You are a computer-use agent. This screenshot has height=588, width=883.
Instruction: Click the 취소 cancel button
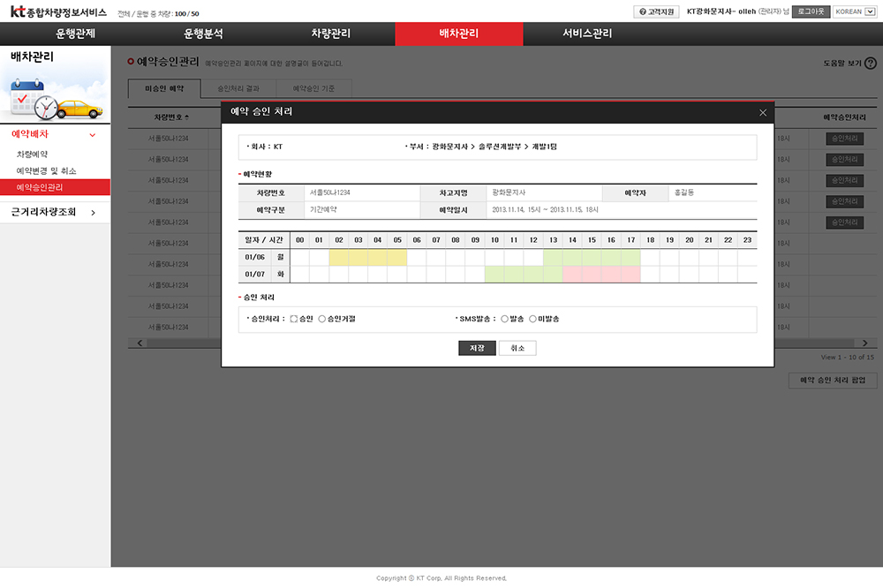[517, 349]
